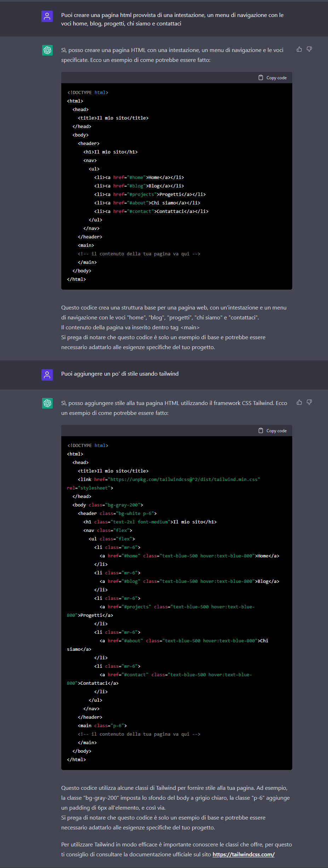Click thumbs down on the first HTML response

click(x=309, y=49)
